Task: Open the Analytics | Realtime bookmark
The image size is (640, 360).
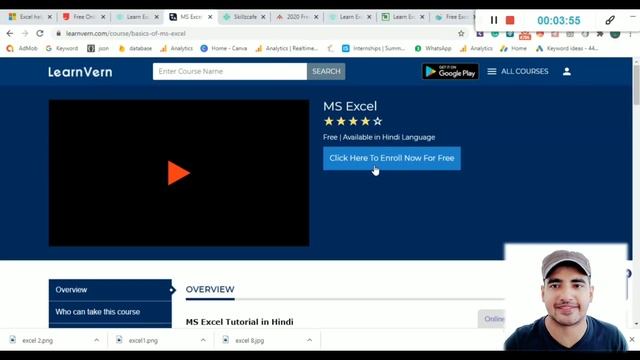Action: click(x=287, y=48)
